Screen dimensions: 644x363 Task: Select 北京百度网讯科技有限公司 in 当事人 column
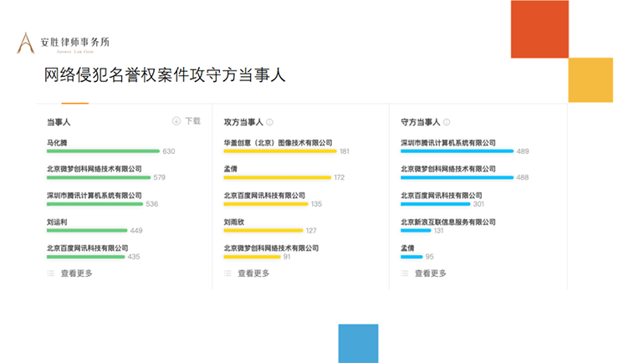[x=88, y=248]
